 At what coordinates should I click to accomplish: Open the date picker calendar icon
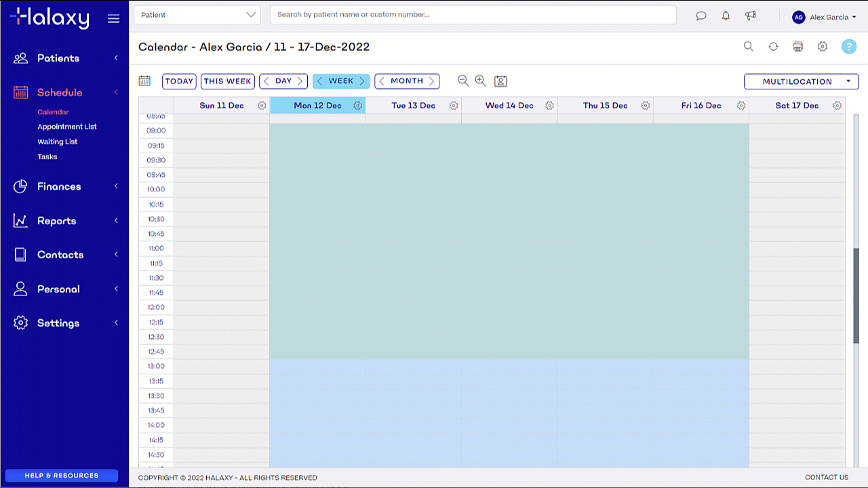point(144,81)
